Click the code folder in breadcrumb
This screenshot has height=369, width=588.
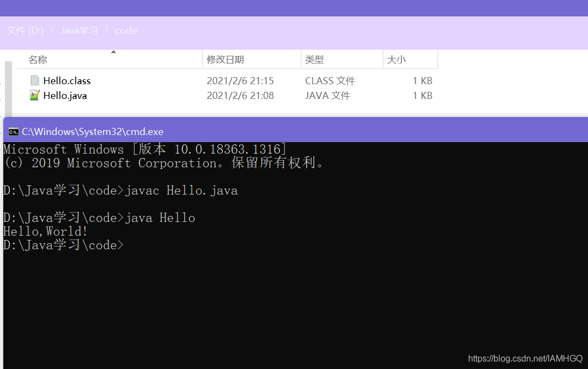[126, 31]
